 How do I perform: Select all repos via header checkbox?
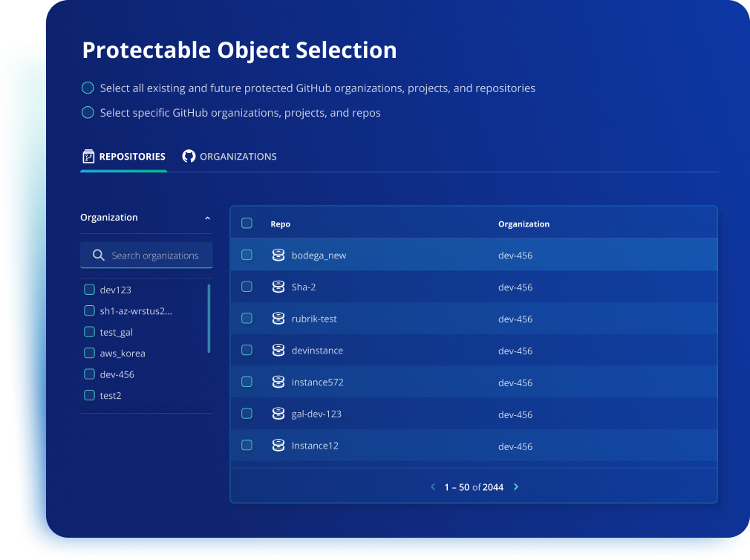247,223
